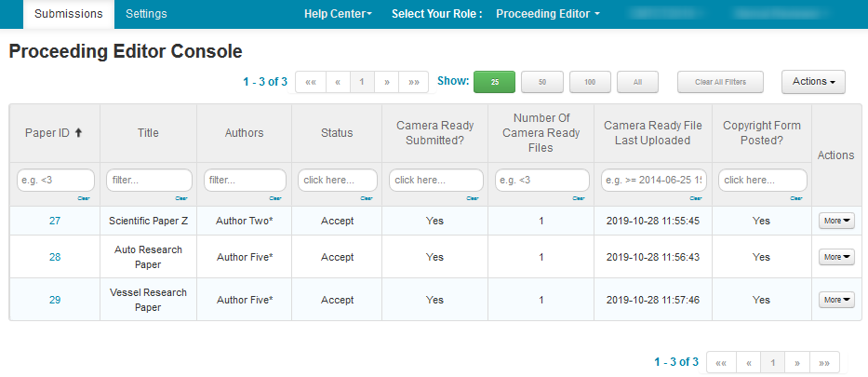The height and width of the screenshot is (377, 868).
Task: Open Proceeding Editor role dropdown
Action: pos(547,14)
